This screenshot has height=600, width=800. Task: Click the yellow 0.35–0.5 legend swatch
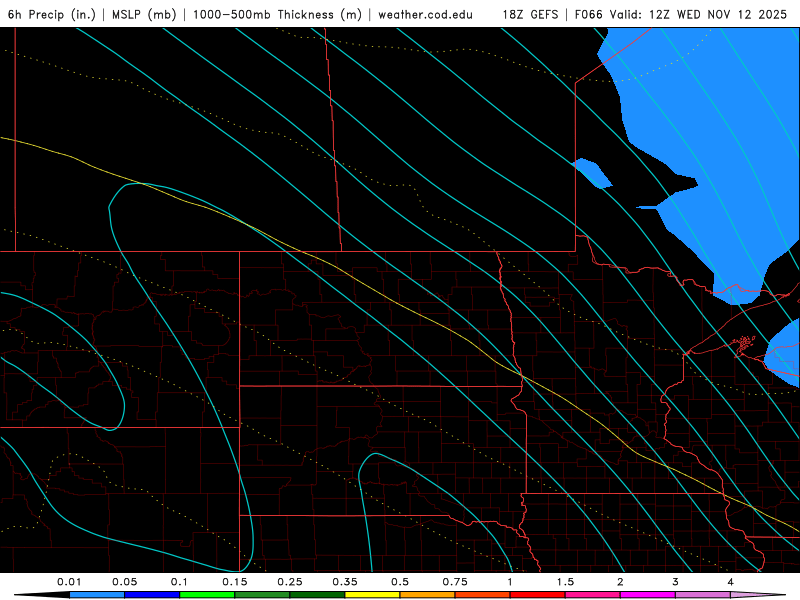pyautogui.click(x=372, y=595)
